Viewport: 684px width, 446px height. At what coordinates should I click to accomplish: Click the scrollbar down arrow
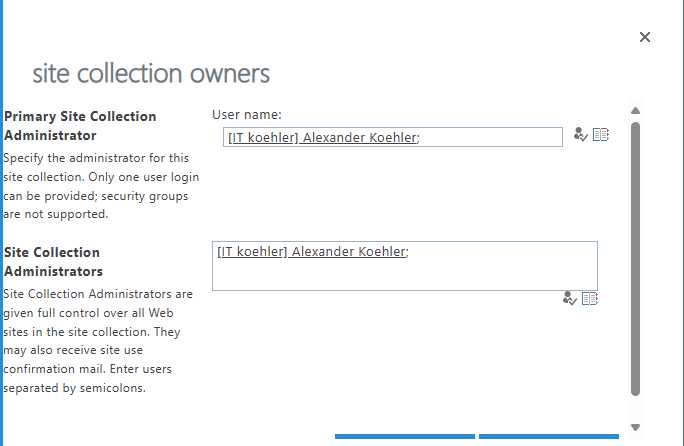tap(635, 427)
